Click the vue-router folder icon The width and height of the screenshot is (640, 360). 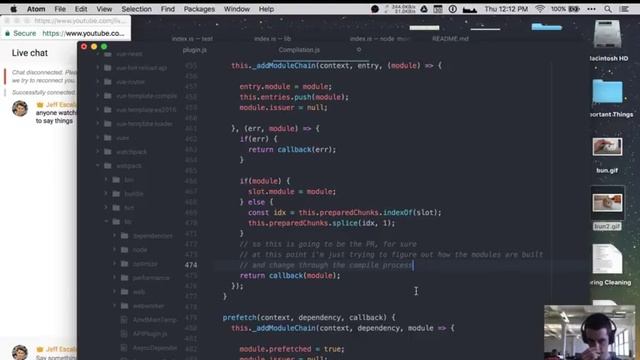point(108,82)
